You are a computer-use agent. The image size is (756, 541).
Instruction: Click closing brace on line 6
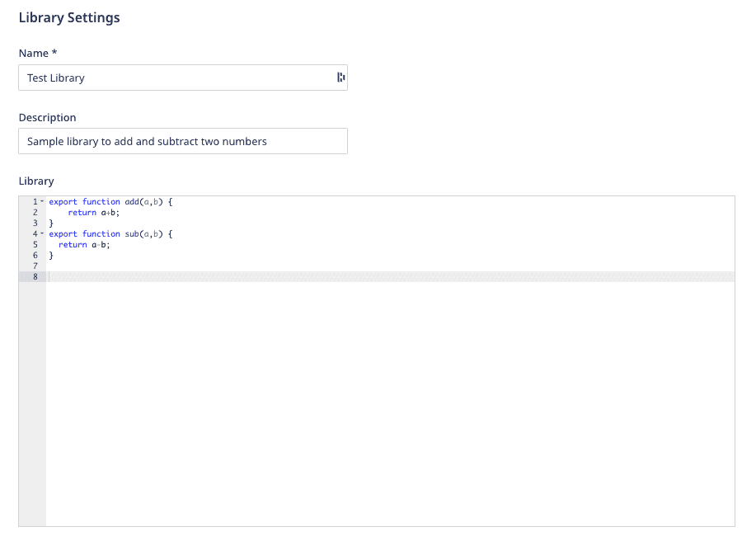tap(50, 255)
